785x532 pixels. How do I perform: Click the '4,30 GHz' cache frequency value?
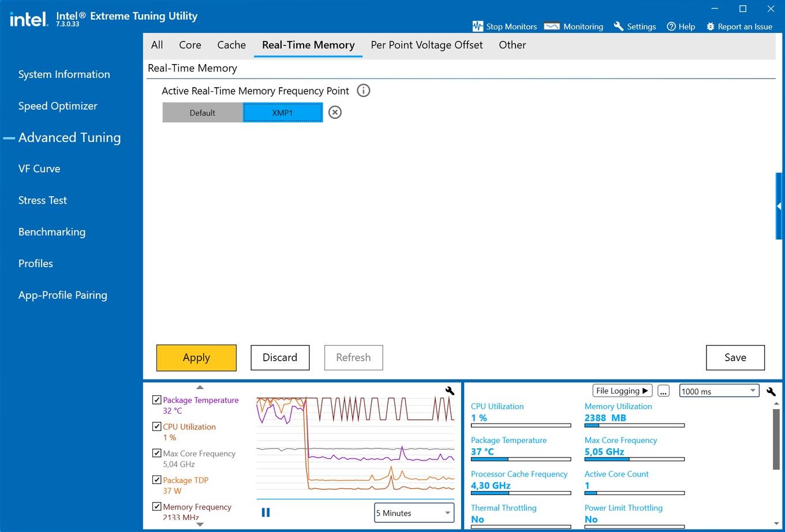point(491,486)
